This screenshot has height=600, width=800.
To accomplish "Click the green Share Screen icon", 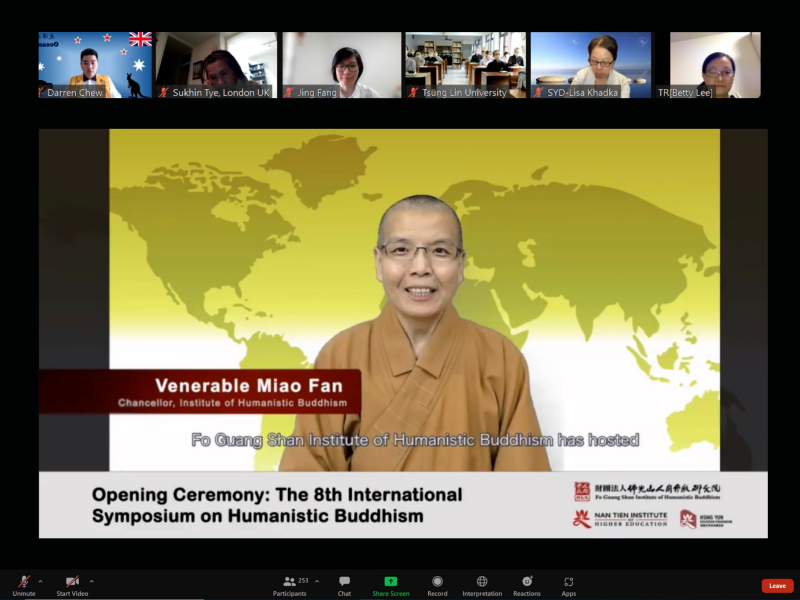I will (390, 581).
